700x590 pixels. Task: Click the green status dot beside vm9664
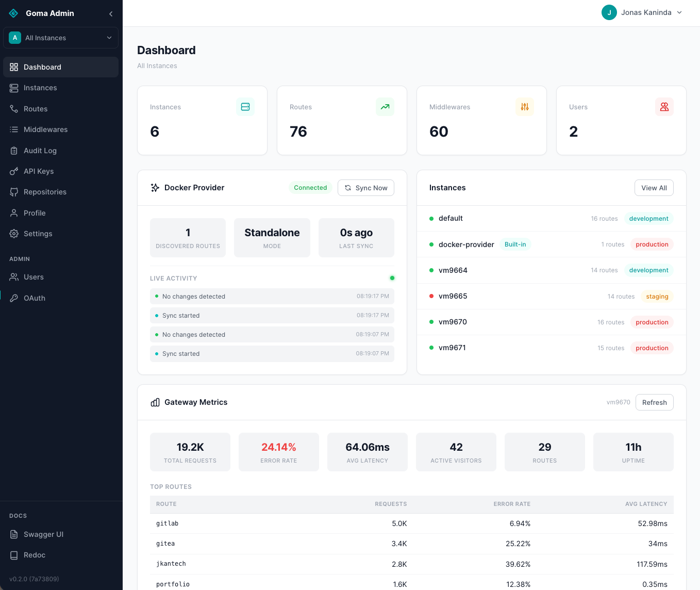(432, 270)
